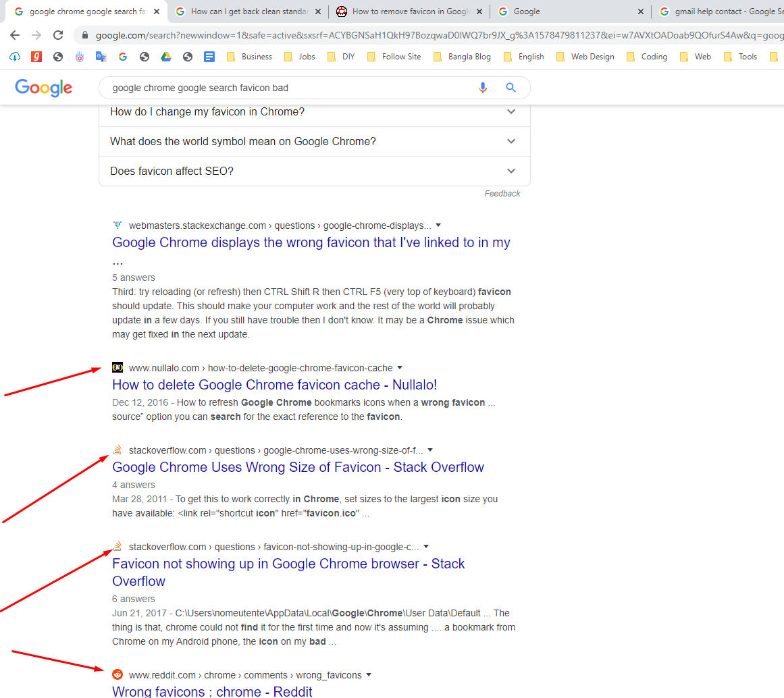The image size is (784, 698).
Task: Open the Business bookmarks folder
Action: (249, 57)
